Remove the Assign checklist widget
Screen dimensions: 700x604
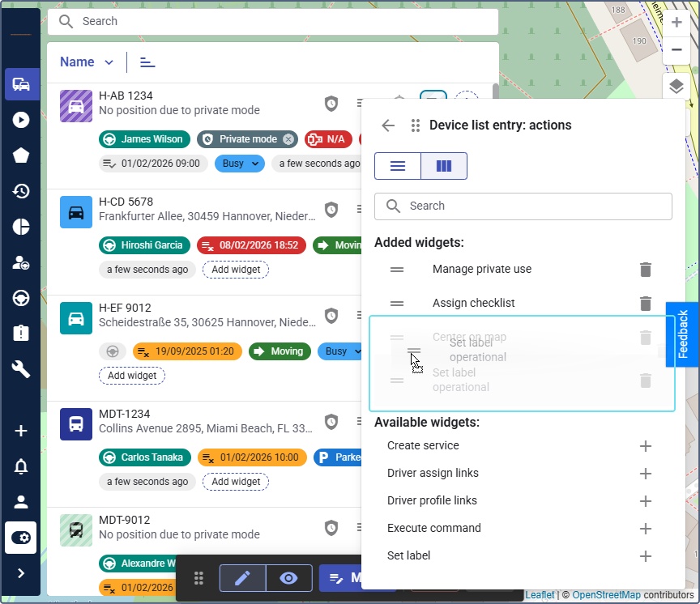(x=645, y=304)
